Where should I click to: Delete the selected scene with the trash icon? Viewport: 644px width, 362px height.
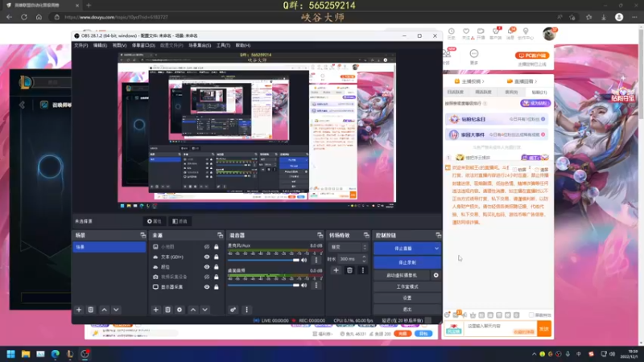(91, 310)
